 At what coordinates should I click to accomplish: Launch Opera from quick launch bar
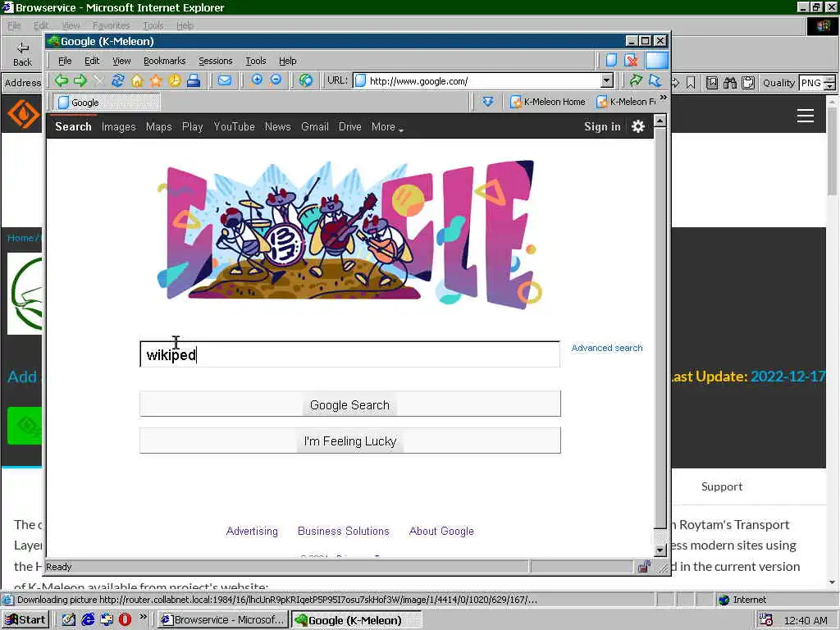tap(125, 619)
